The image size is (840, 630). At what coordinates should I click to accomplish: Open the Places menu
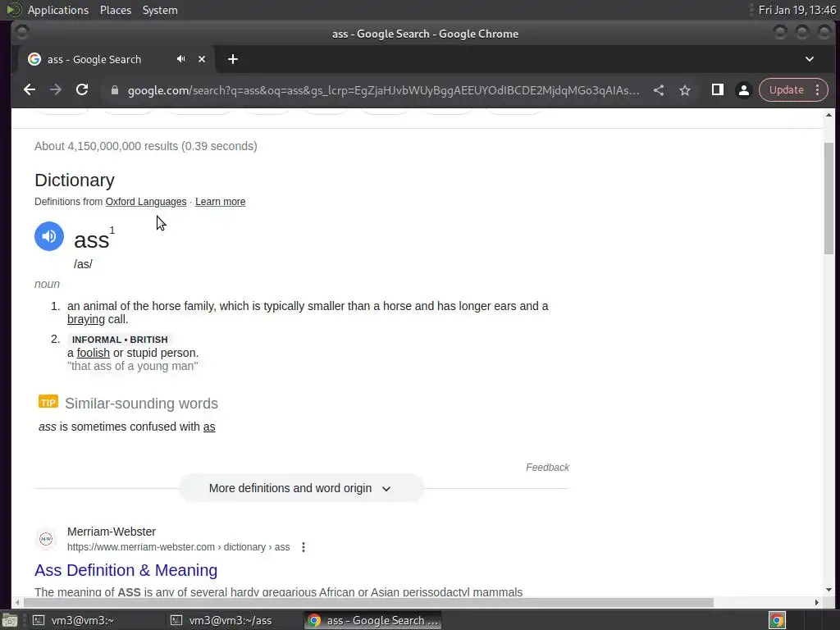(x=115, y=10)
